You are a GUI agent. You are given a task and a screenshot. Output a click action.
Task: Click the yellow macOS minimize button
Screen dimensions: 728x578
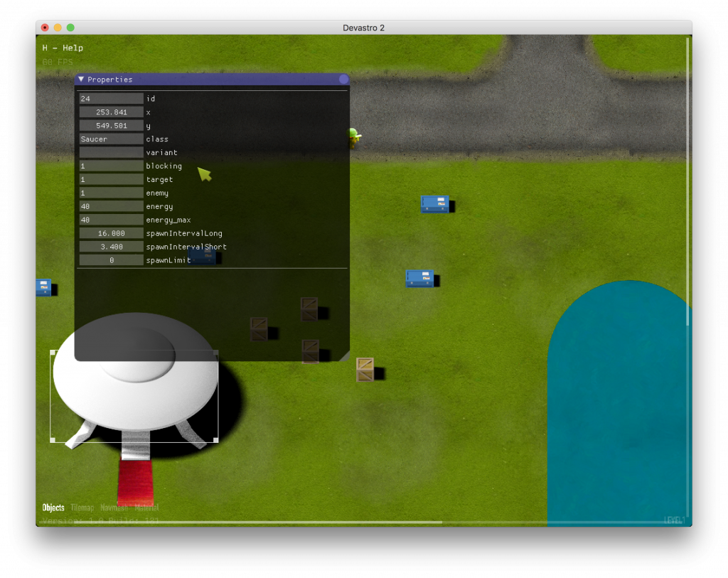[x=58, y=28]
